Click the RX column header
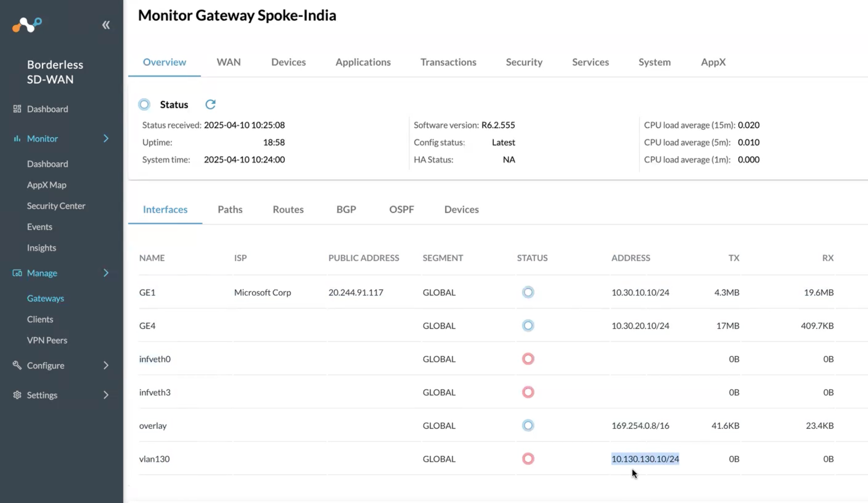Image resolution: width=868 pixels, height=503 pixels. (828, 258)
